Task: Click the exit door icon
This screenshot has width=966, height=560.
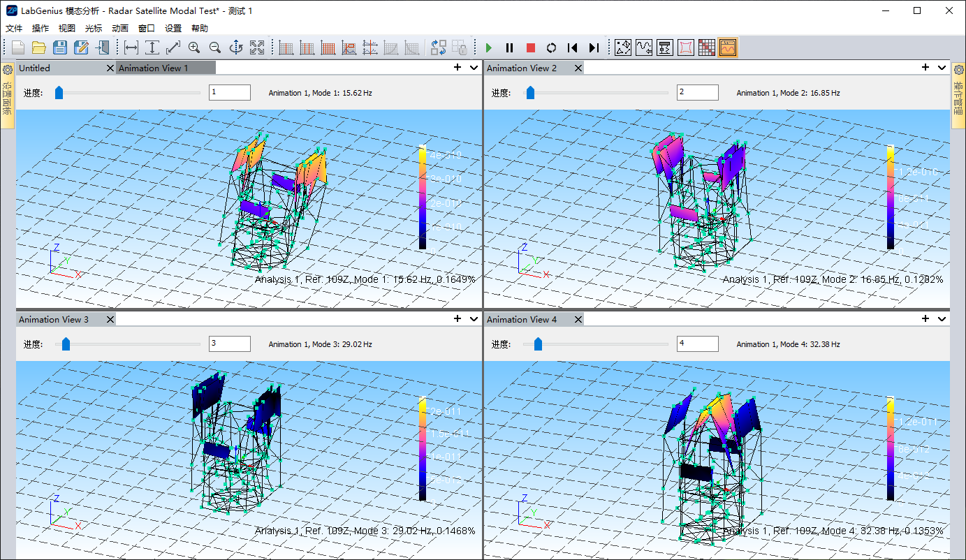Action: [x=102, y=47]
